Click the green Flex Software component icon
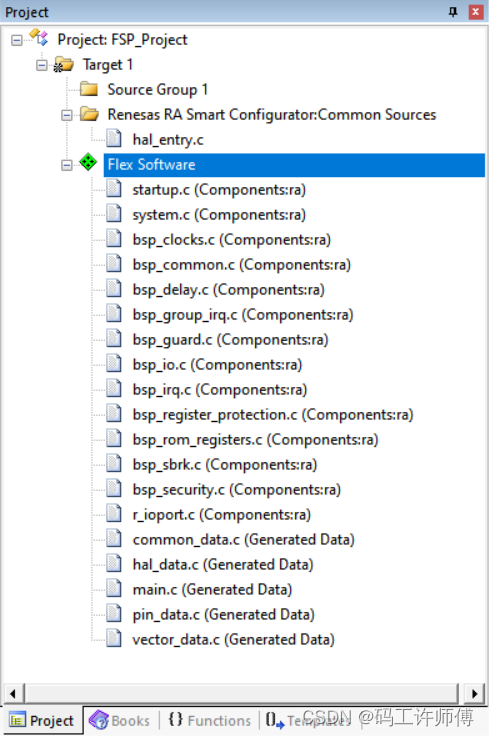Screen dimensions: 489x736 (88, 162)
